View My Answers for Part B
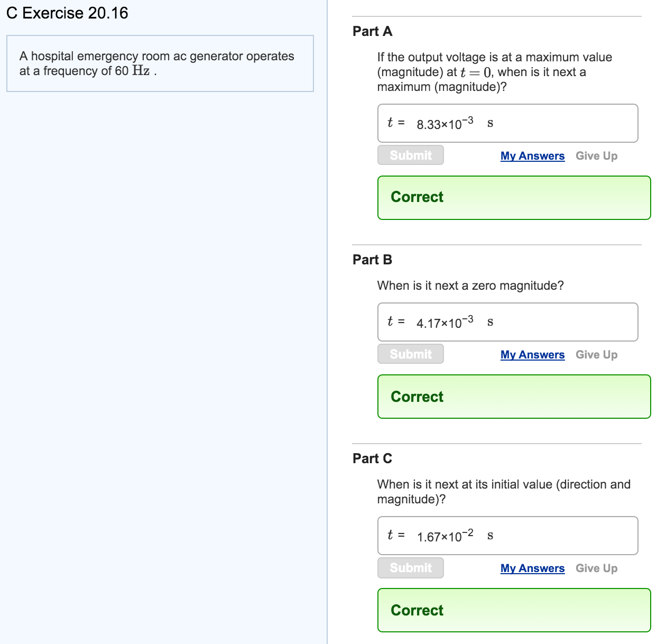The width and height of the screenshot is (666, 644). (532, 355)
